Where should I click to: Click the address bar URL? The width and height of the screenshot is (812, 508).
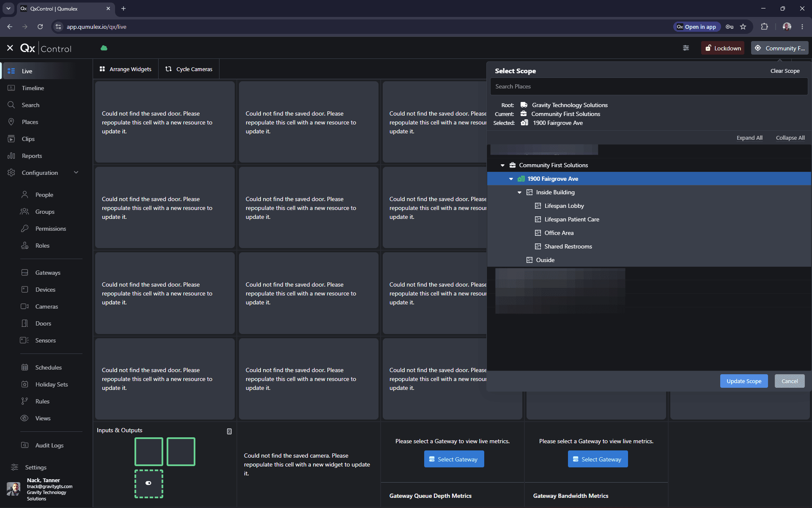[96, 27]
